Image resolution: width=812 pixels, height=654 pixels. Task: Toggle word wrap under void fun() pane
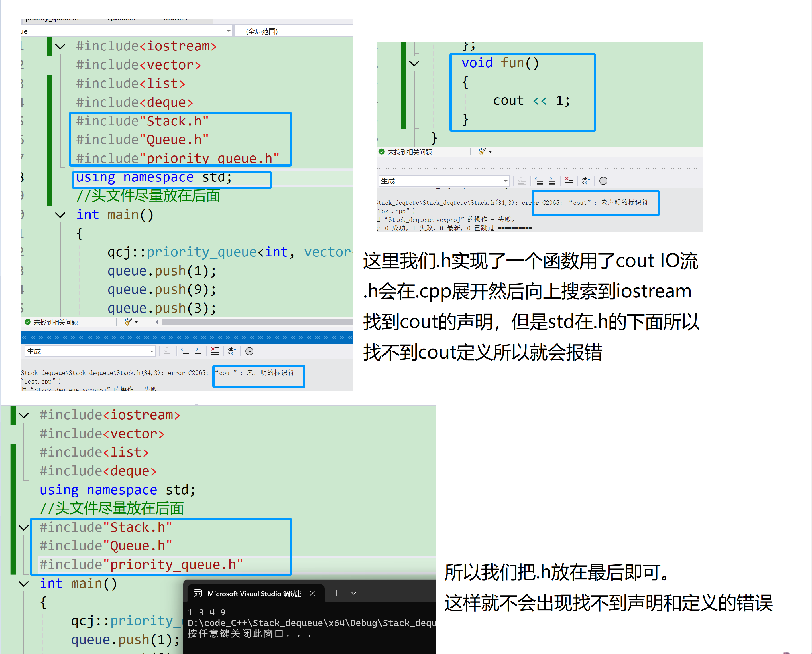click(586, 181)
